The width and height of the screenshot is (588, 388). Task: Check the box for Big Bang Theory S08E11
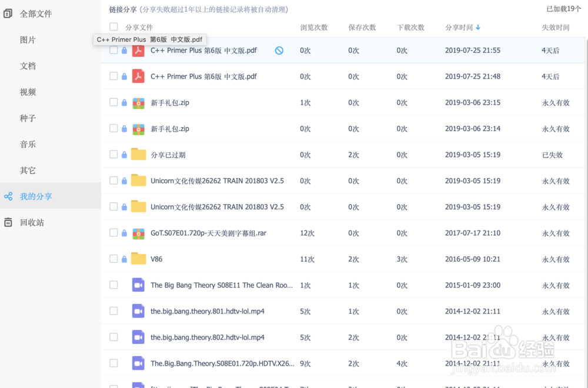pyautogui.click(x=113, y=285)
